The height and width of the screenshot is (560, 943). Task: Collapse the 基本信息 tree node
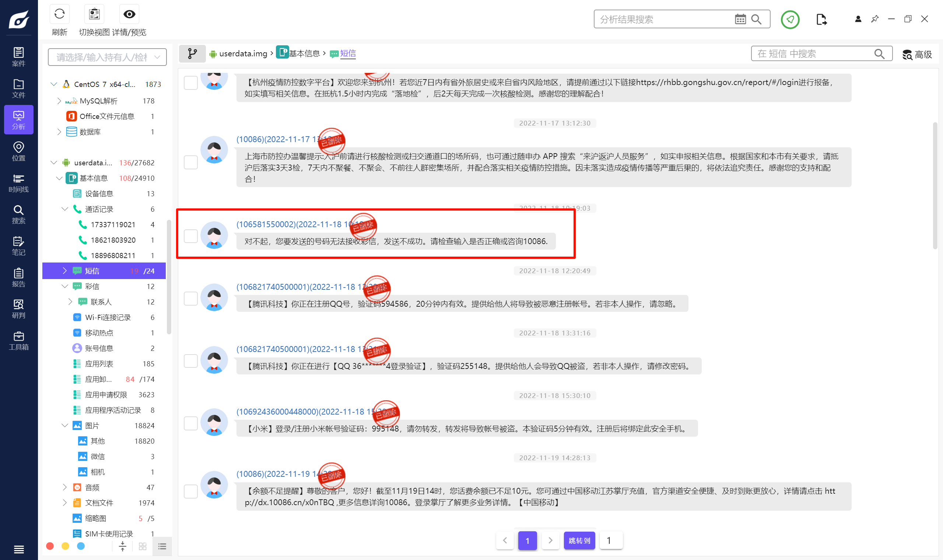click(59, 178)
